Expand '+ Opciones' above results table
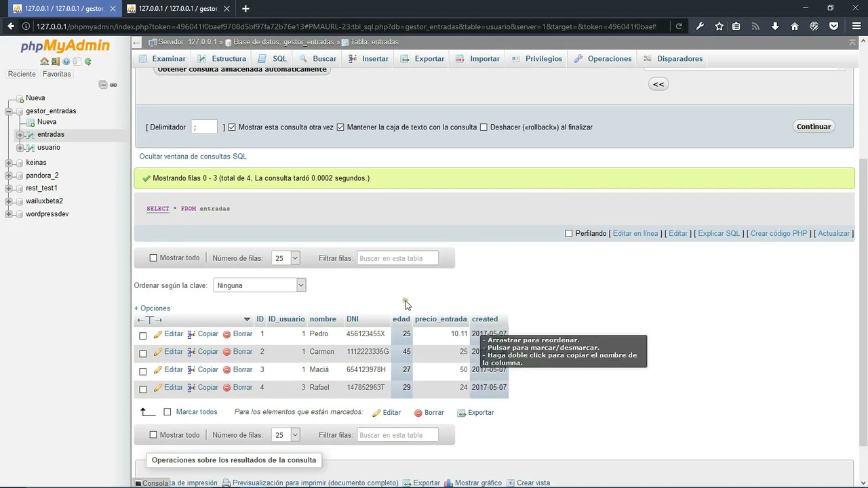 [x=152, y=308]
